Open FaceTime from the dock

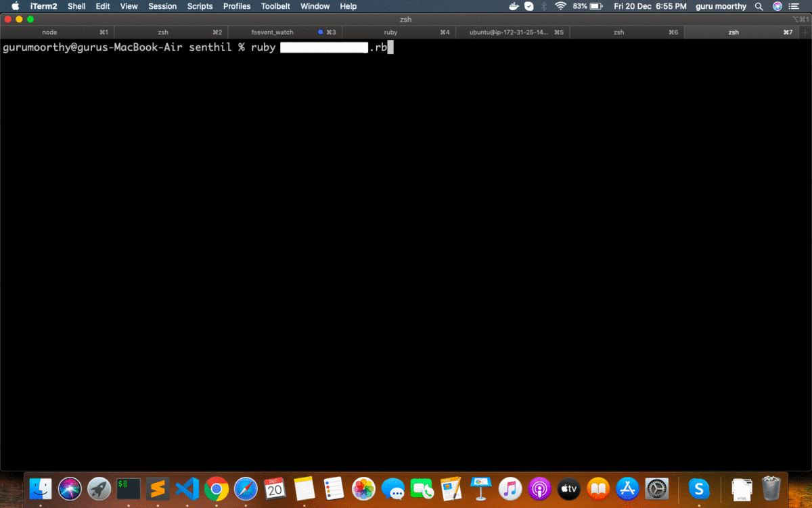tap(422, 488)
